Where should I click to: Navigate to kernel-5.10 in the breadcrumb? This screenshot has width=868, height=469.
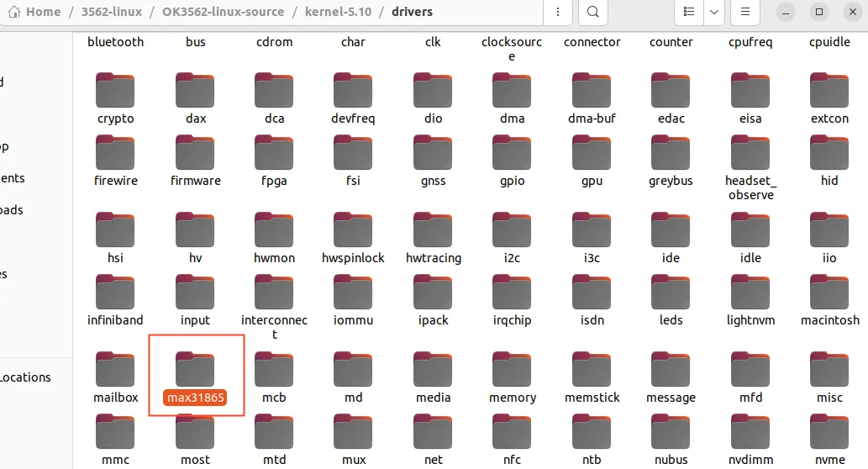[x=339, y=12]
